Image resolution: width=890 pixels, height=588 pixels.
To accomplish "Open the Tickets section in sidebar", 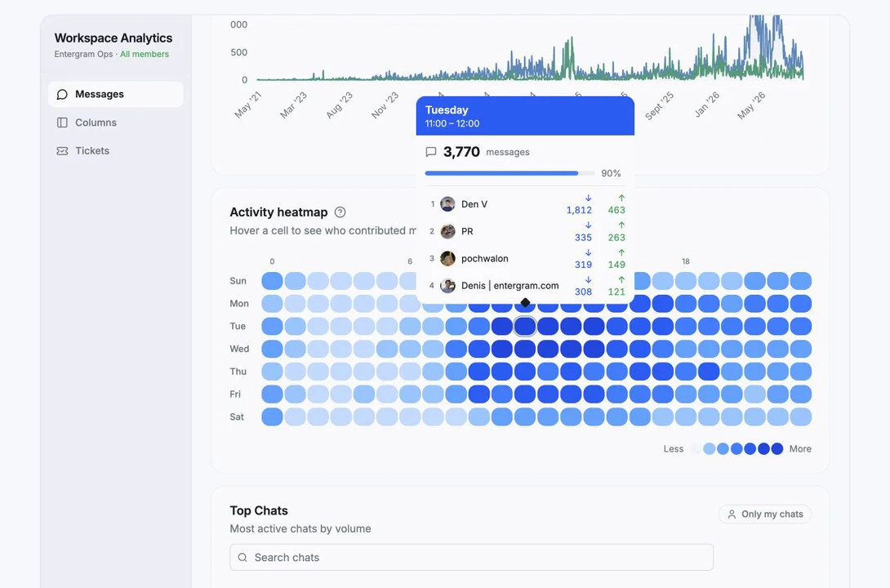I will (x=115, y=151).
